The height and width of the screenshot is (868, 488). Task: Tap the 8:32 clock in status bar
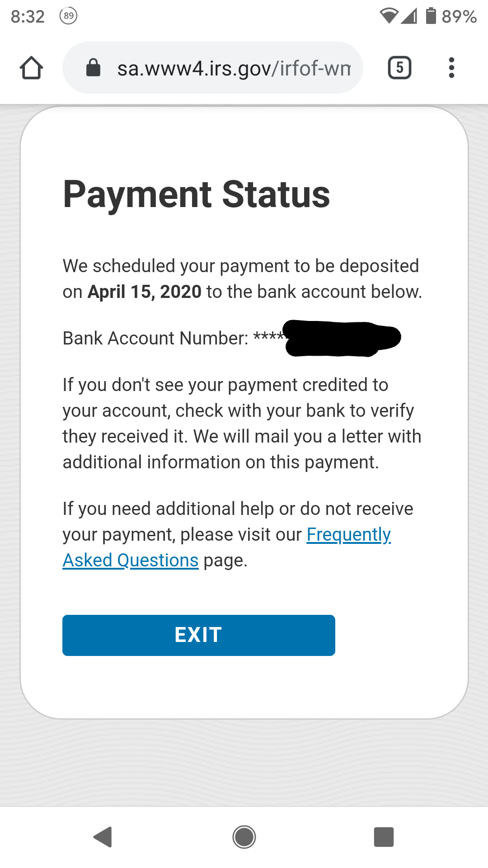[28, 17]
